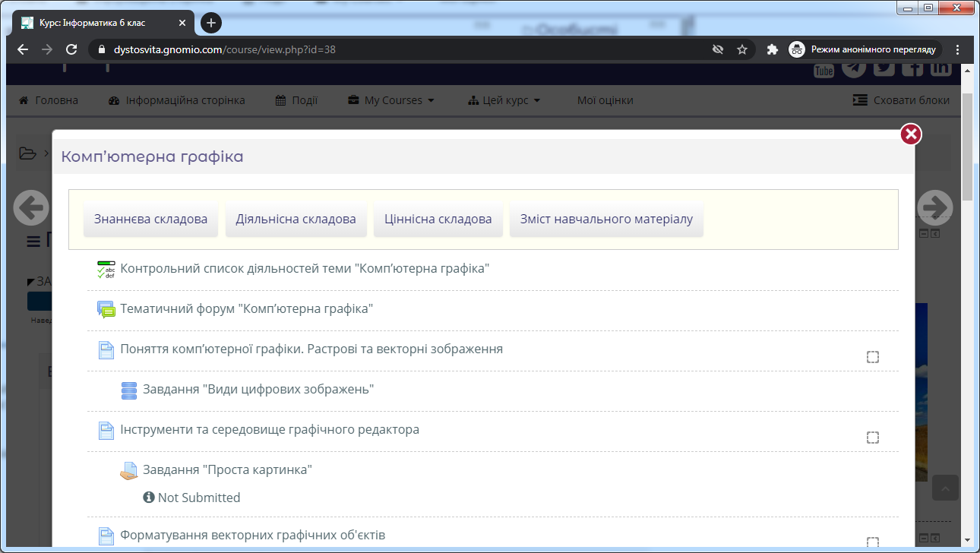
Task: Click the third-party cookies blocked eye icon
Action: (x=717, y=49)
